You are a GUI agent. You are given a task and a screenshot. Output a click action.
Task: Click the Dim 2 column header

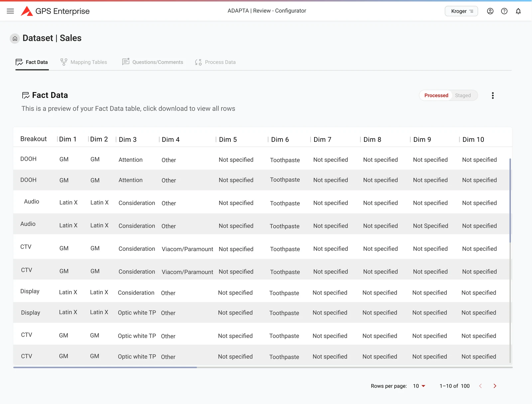[x=99, y=139]
